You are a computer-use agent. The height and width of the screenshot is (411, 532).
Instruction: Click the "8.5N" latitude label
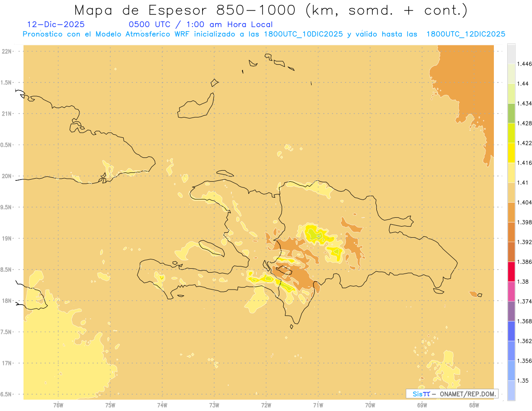pyautogui.click(x=6, y=270)
